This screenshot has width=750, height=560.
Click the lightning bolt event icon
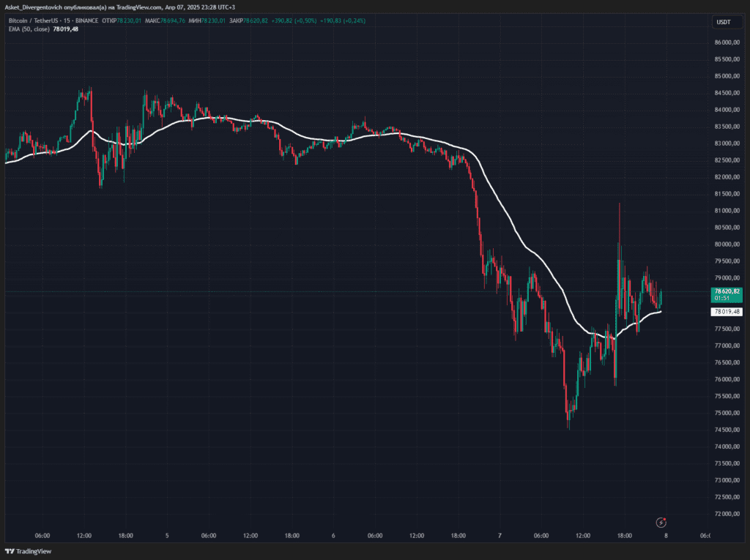click(662, 522)
